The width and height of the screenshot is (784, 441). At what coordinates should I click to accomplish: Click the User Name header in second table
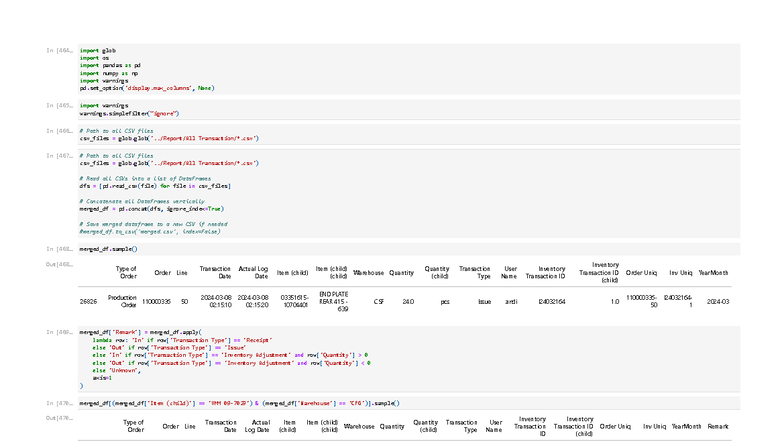[494, 426]
